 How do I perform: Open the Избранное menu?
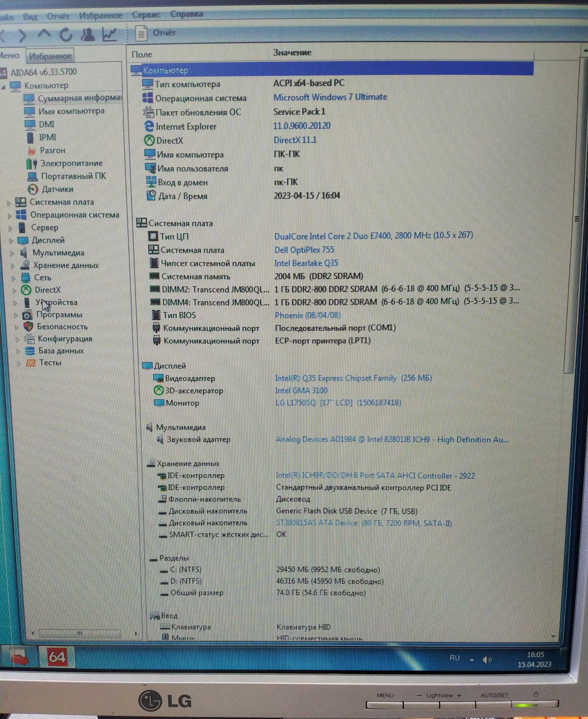point(101,15)
